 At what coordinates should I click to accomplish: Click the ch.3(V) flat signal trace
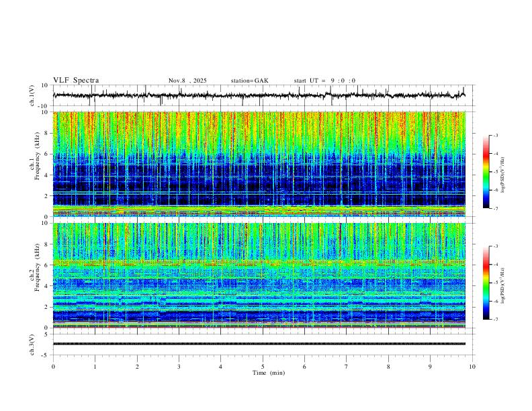tap(259, 344)
